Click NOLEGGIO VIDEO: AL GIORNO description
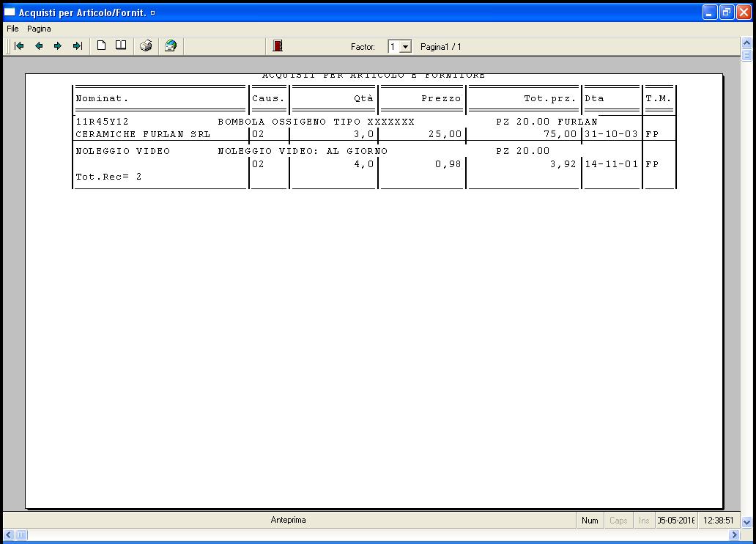Image resolution: width=756 pixels, height=544 pixels. [x=303, y=151]
